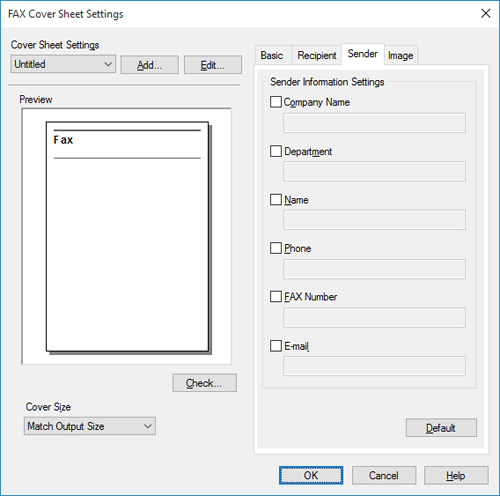
Task: Tick the E-mail checkbox
Action: pyautogui.click(x=276, y=346)
